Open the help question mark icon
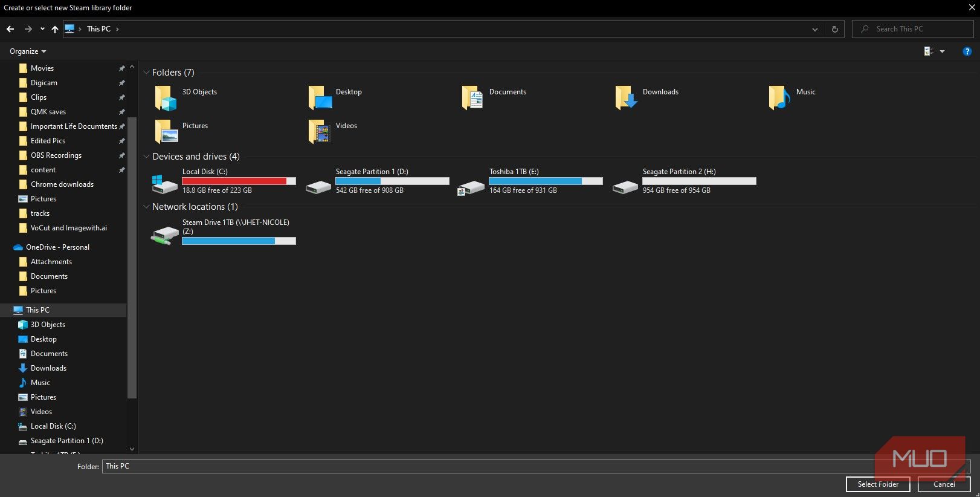Viewport: 980px width, 497px height. click(967, 51)
